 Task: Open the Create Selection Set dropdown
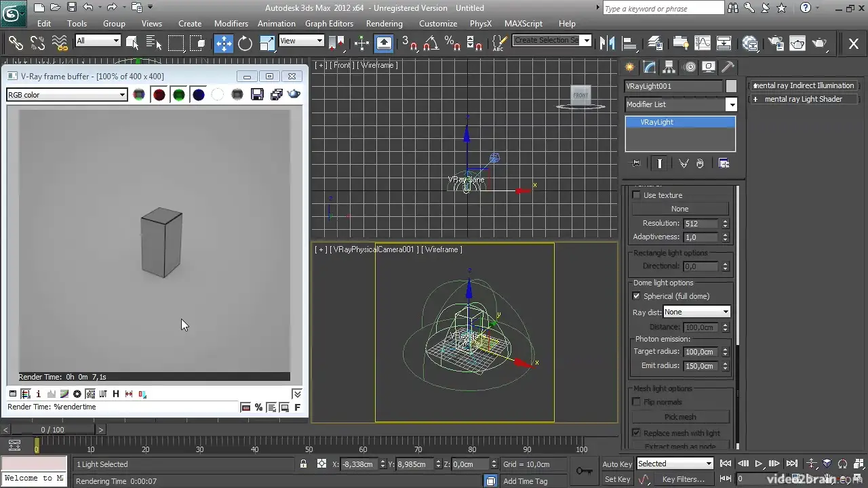tap(552, 40)
